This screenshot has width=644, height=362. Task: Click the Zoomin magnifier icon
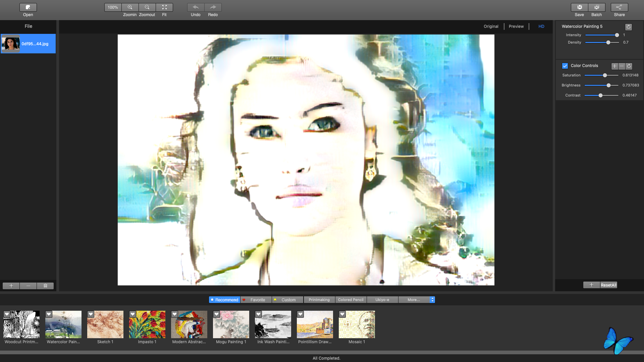pos(130,7)
